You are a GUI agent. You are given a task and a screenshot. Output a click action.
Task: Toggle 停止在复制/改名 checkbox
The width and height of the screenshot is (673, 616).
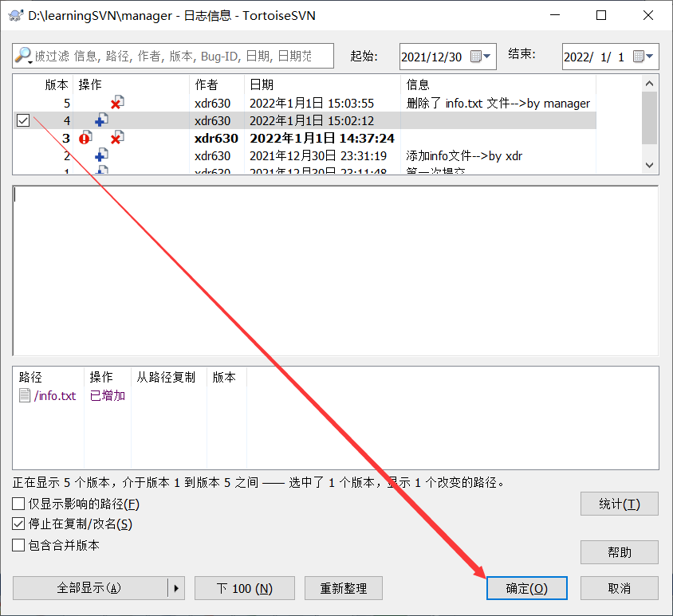(x=18, y=524)
